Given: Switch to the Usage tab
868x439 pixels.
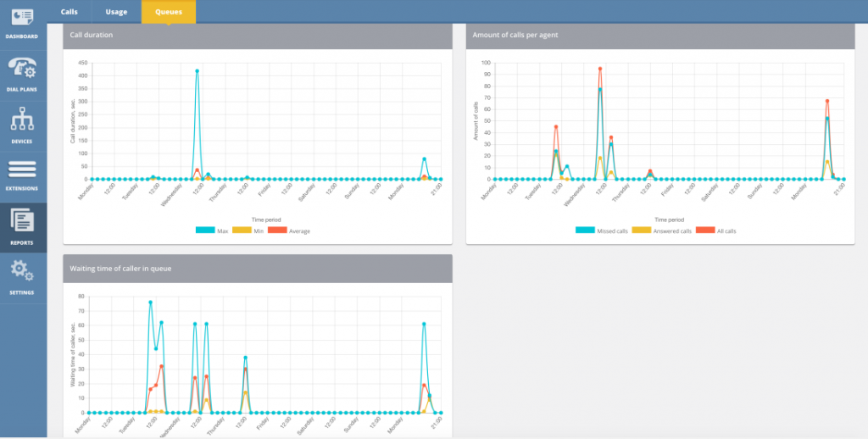Looking at the screenshot, I should (x=117, y=12).
